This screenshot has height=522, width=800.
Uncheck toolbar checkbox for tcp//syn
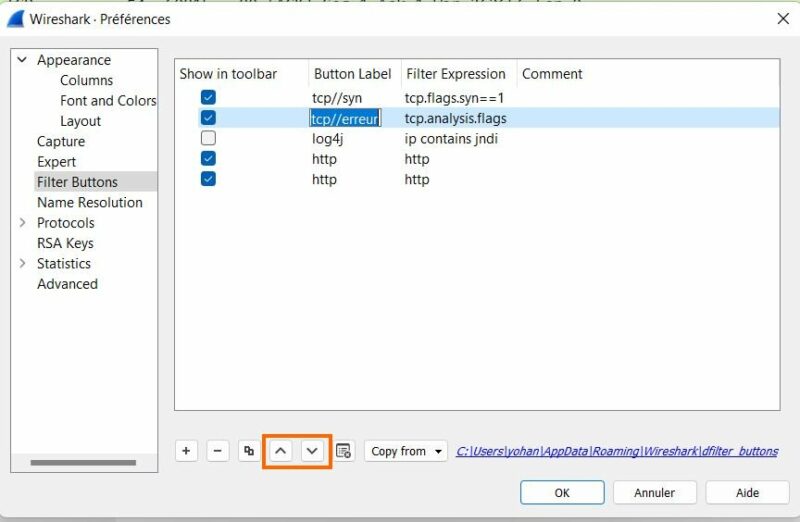208,97
